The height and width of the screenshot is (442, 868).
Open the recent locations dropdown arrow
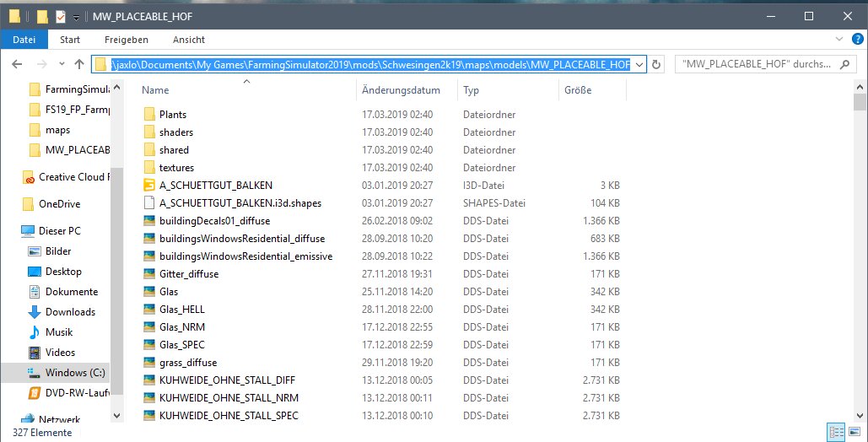[x=59, y=65]
